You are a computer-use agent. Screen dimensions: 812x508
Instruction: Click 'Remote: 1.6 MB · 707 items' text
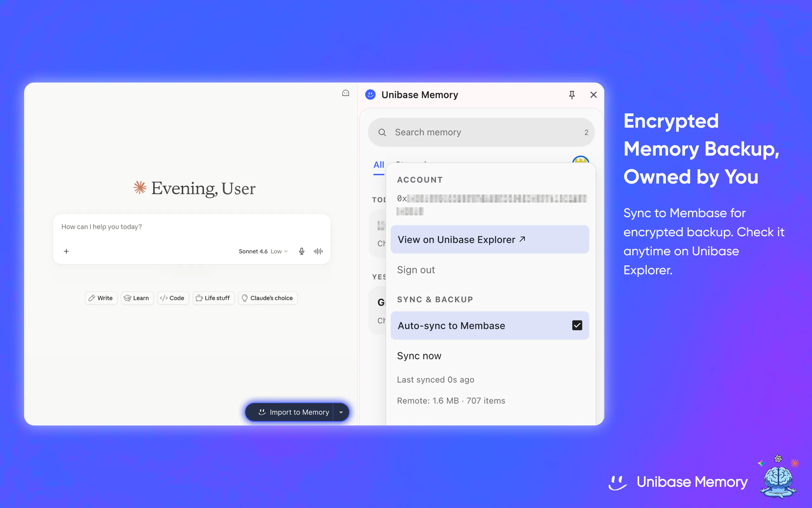click(451, 400)
